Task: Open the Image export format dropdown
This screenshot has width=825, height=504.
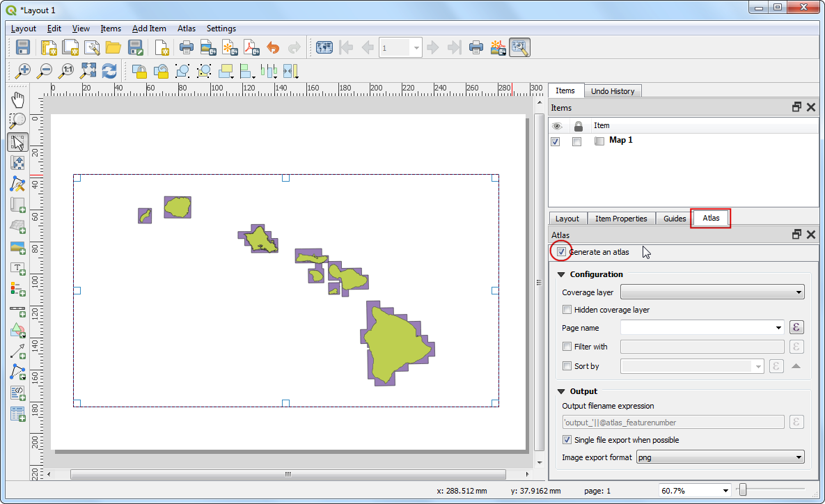Action: 720,457
